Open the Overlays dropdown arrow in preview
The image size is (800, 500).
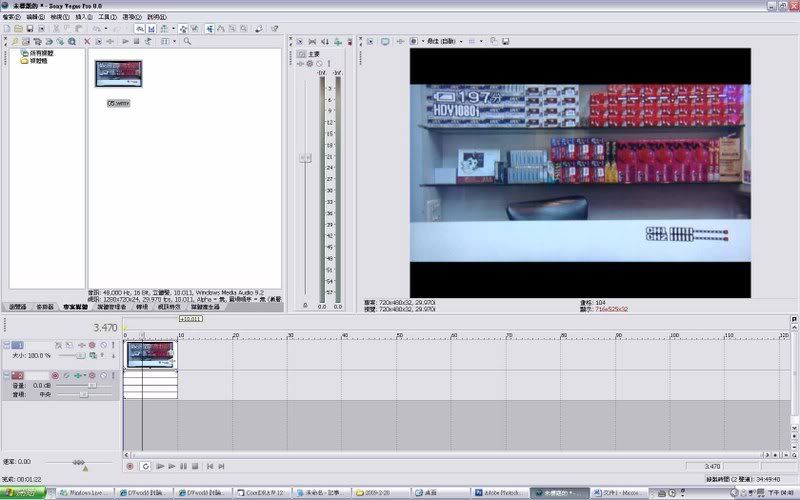tap(481, 41)
